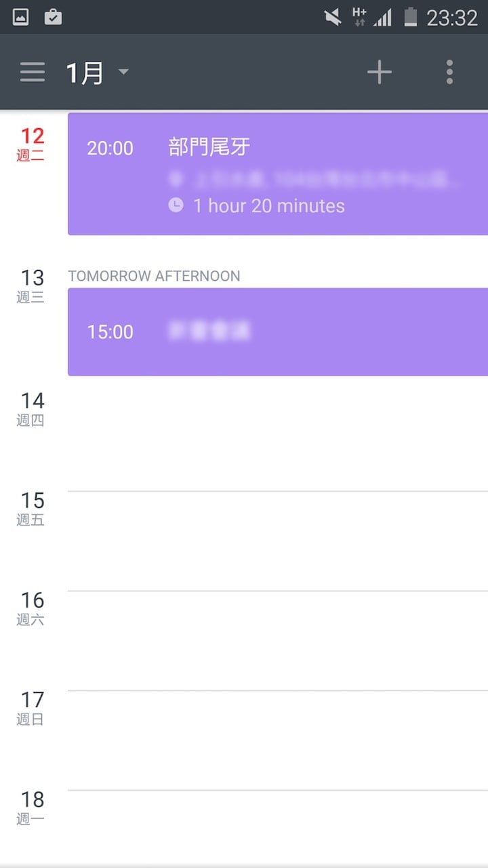Select the date 14 週四
The height and width of the screenshot is (868, 488).
coord(31,408)
